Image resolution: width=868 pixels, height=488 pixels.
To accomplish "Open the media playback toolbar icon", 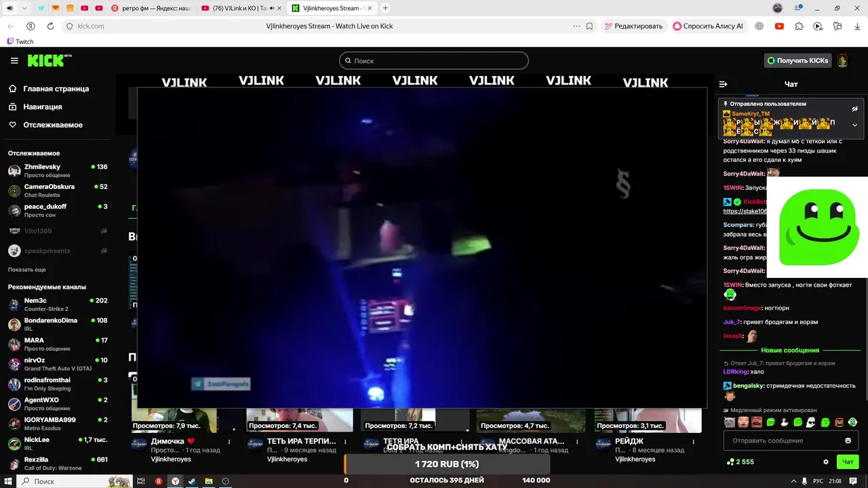I will (818, 26).
